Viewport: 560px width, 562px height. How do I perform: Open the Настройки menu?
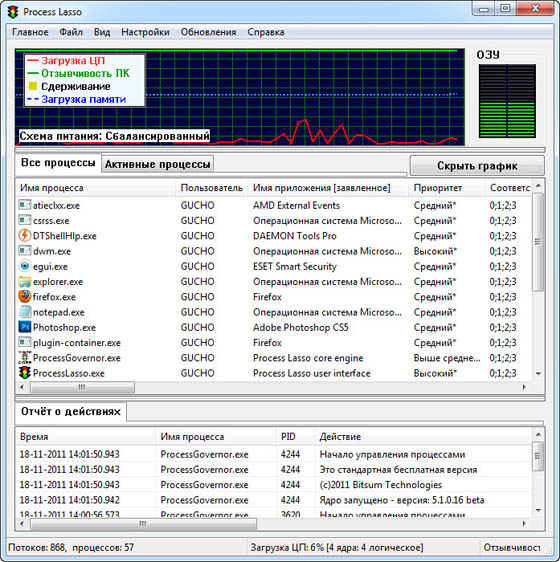(x=145, y=32)
